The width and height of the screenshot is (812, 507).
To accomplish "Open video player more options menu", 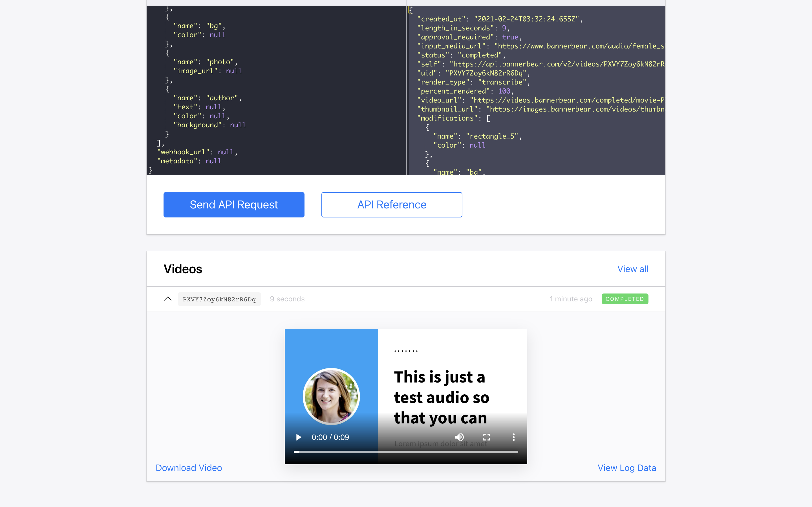I will 513,437.
